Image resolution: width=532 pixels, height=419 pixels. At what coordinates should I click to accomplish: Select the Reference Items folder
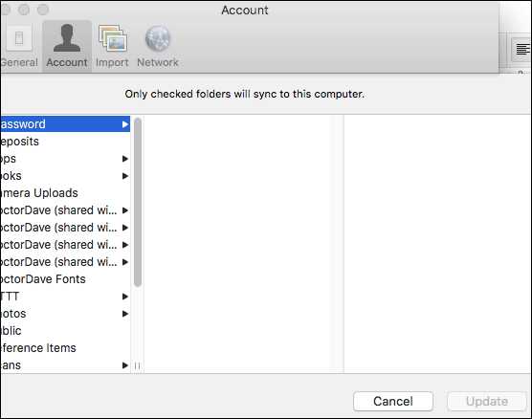[65, 348]
